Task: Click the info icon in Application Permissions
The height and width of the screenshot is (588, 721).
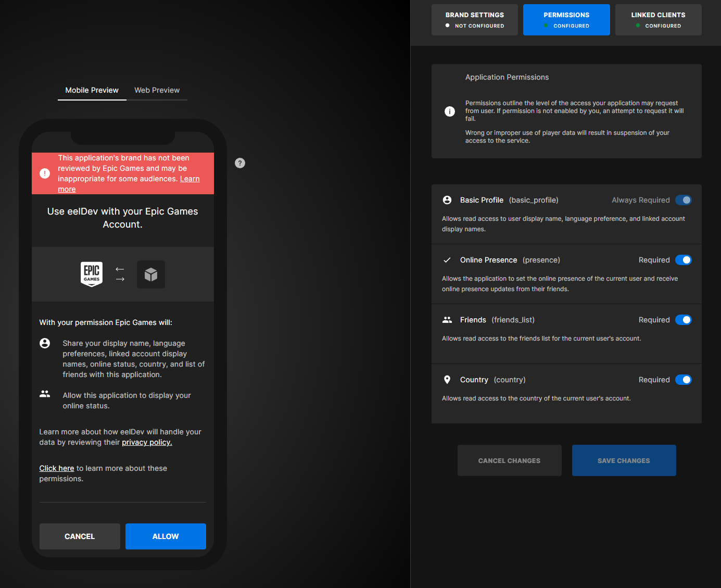Action: (450, 111)
